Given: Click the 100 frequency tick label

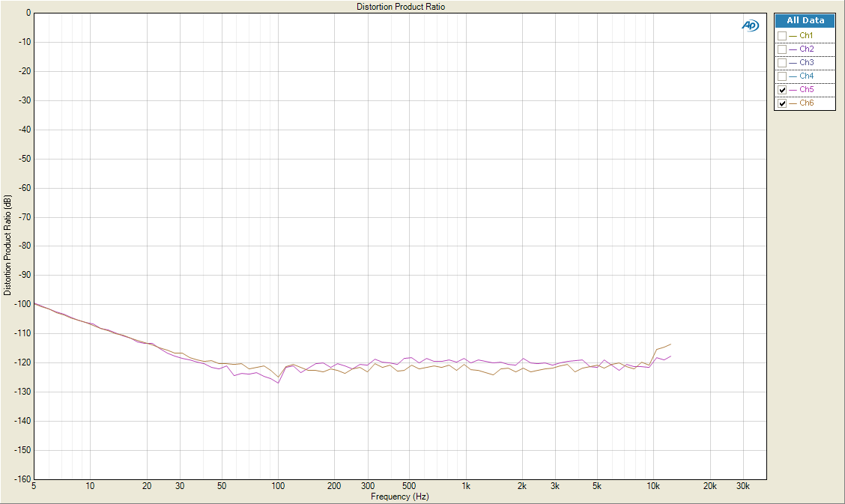Looking at the screenshot, I should (x=277, y=486).
